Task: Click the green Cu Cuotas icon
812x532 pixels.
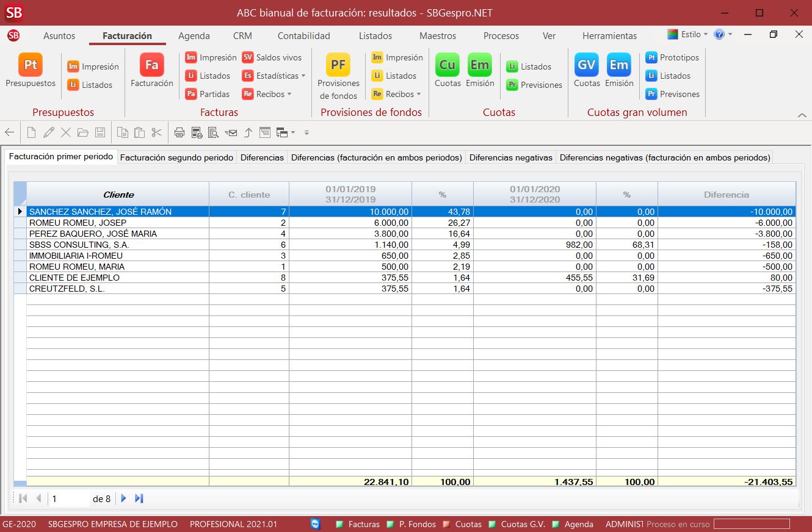Action: point(447,65)
